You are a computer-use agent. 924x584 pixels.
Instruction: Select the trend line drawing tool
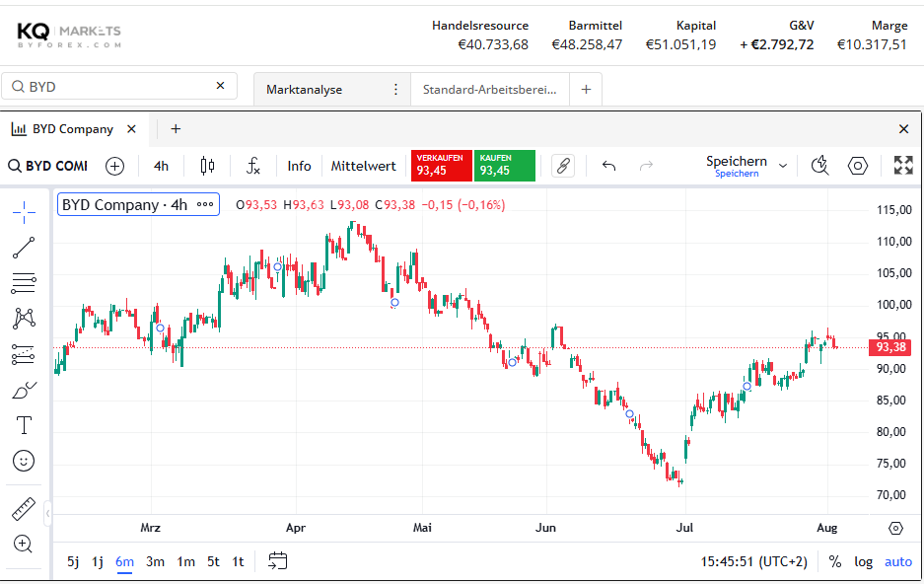(x=24, y=248)
